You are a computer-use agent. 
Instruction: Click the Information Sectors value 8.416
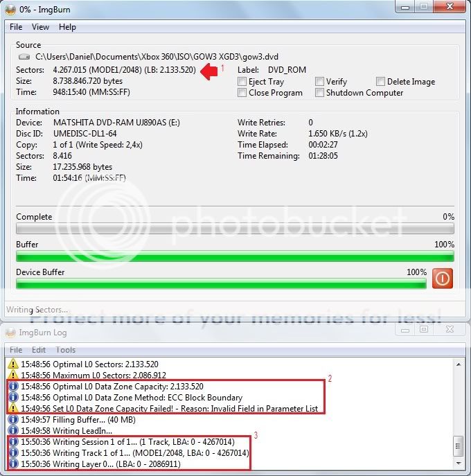pos(62,156)
